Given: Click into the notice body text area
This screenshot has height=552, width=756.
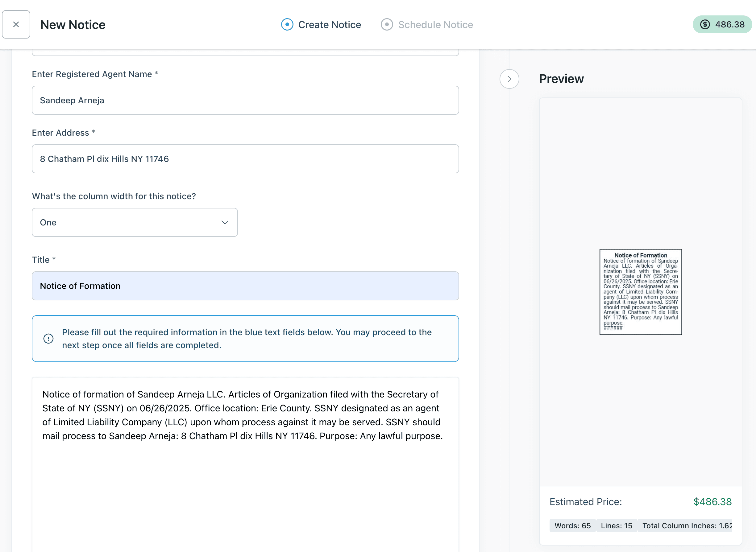Looking at the screenshot, I should [x=245, y=464].
